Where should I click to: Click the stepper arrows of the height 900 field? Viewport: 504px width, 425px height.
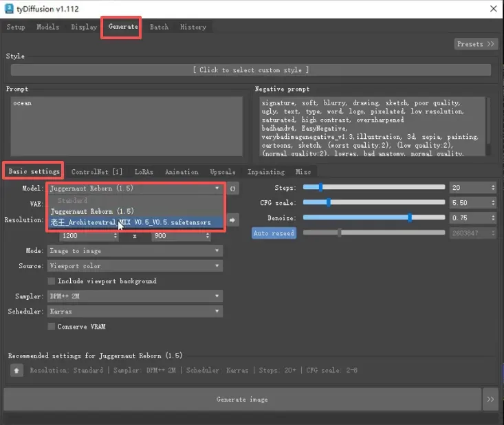[208, 236]
